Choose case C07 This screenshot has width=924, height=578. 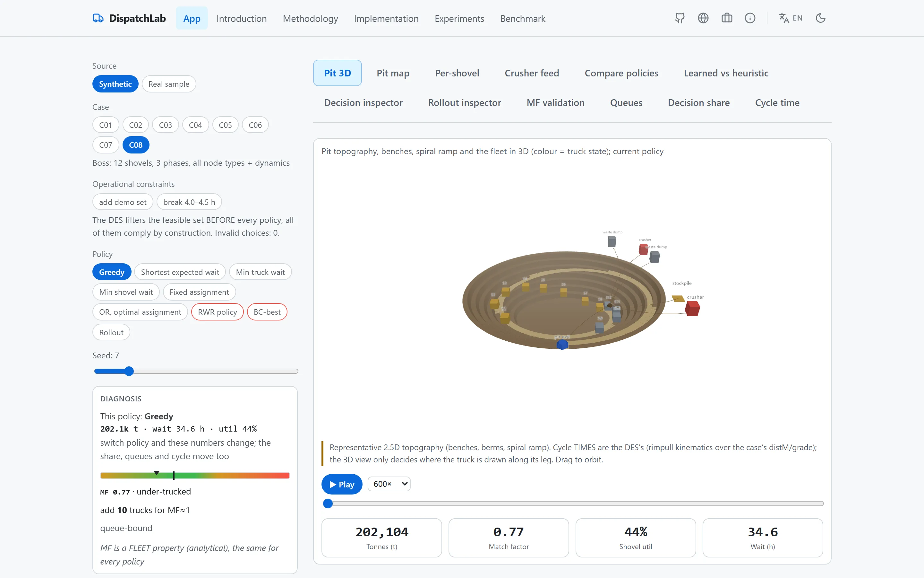pyautogui.click(x=105, y=145)
